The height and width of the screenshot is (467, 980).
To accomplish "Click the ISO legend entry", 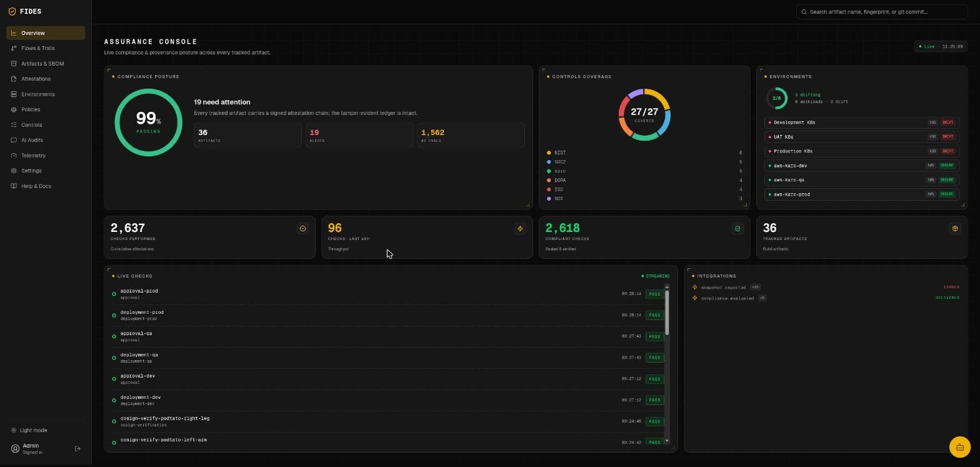I will click(x=644, y=189).
